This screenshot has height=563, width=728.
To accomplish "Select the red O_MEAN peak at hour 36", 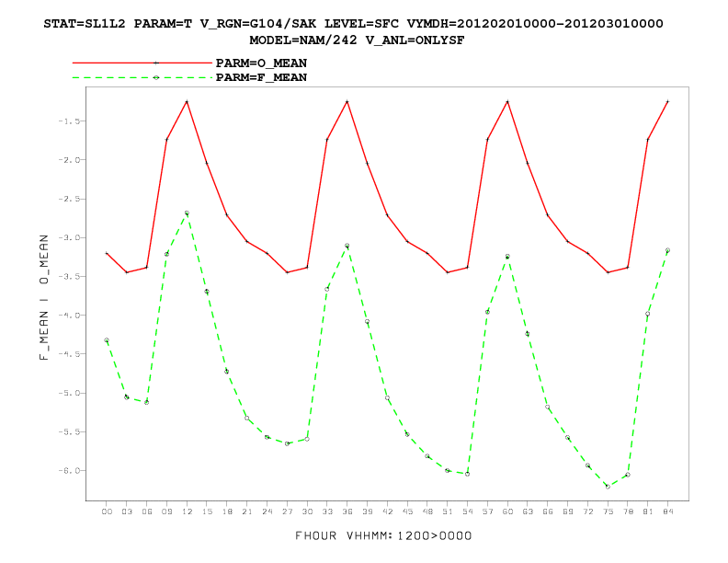I will click(x=347, y=101).
